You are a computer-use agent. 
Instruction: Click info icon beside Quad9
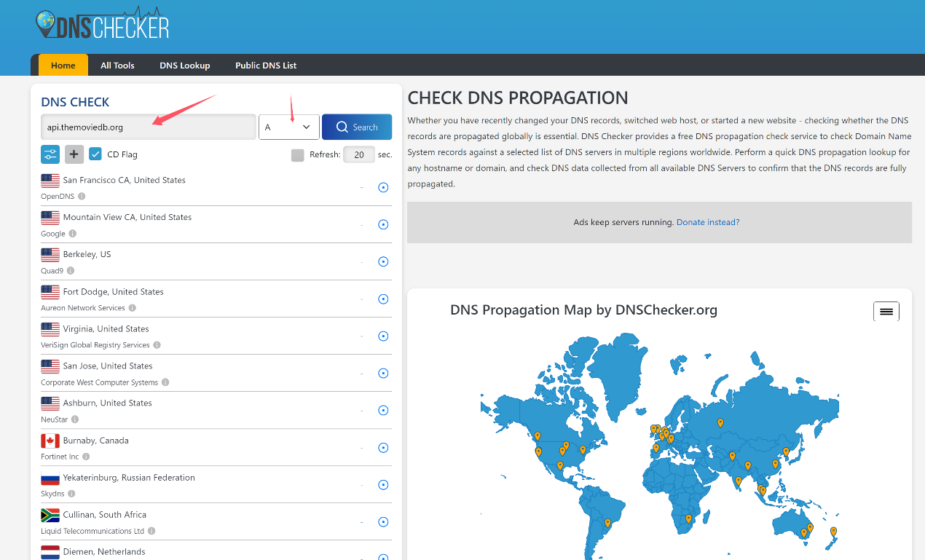click(x=71, y=271)
